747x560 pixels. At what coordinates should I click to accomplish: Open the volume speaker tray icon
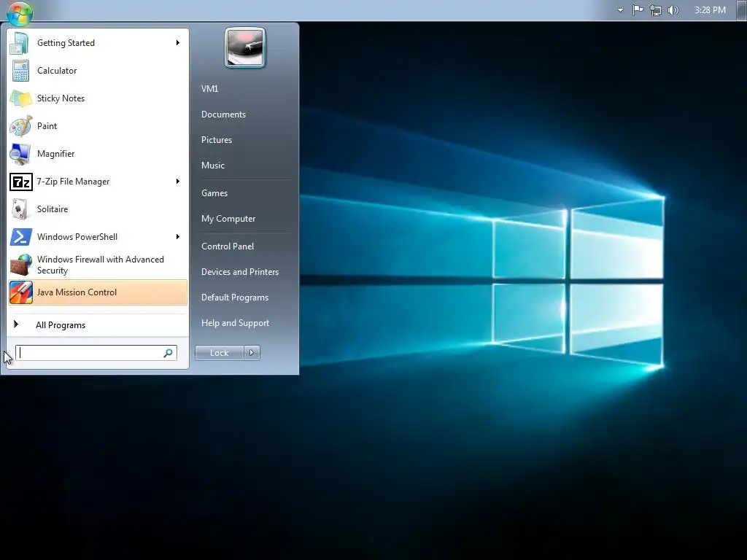coord(673,10)
